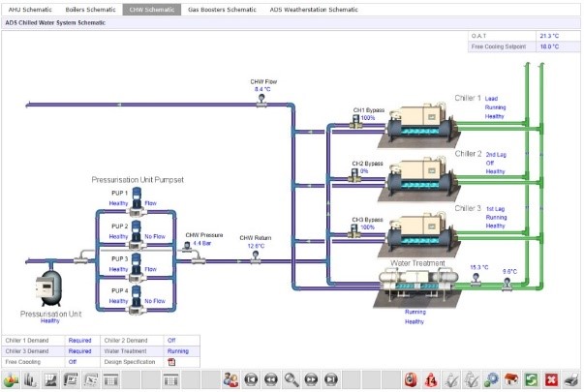Click CHW Return value 12.6°C
Screen dimensions: 584x392
coord(256,246)
